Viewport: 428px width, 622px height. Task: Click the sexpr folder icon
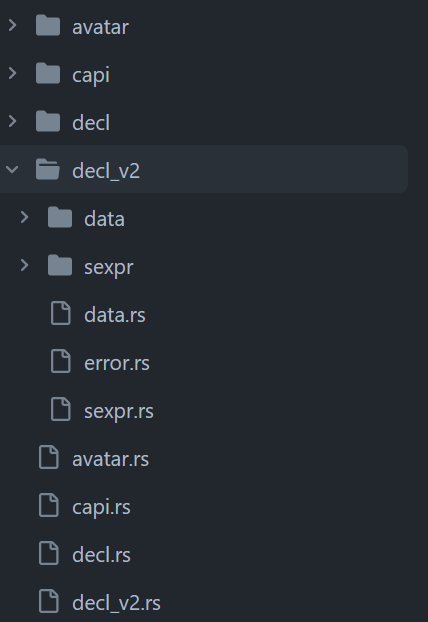point(60,265)
